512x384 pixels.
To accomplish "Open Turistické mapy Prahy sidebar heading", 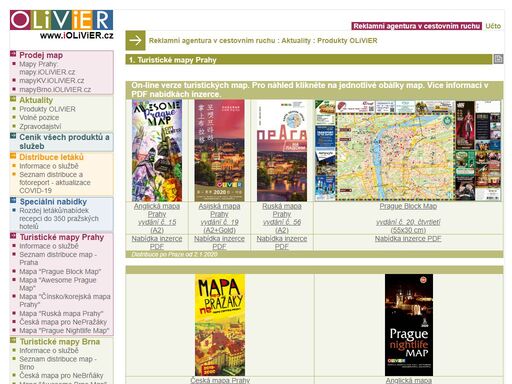I will click(x=62, y=237).
